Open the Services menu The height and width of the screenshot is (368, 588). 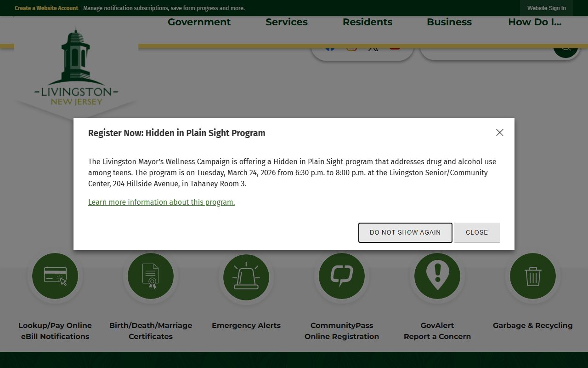pos(287,22)
